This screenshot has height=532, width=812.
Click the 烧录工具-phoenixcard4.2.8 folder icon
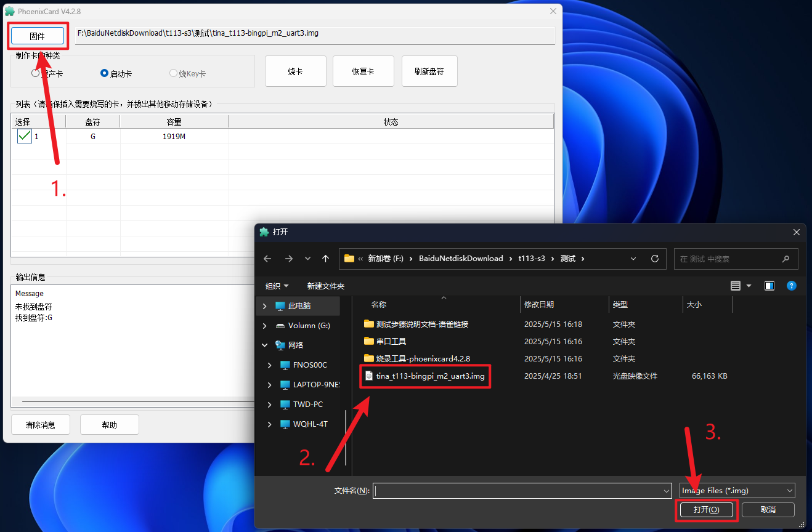click(369, 358)
